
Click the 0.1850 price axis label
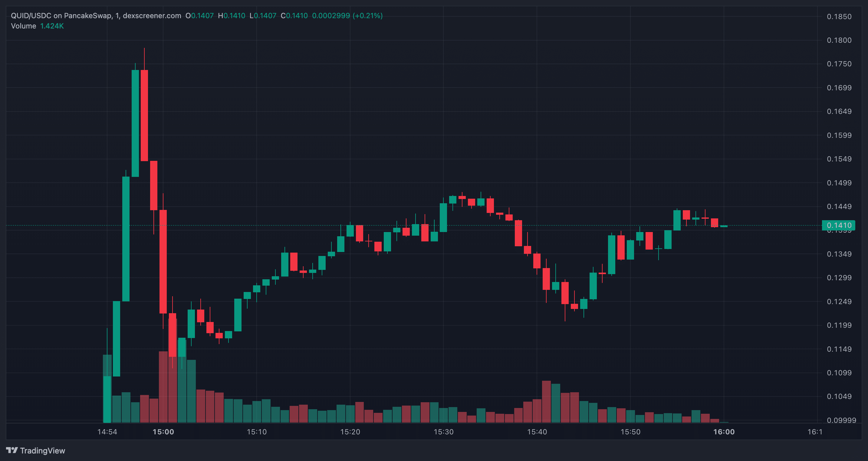(839, 17)
